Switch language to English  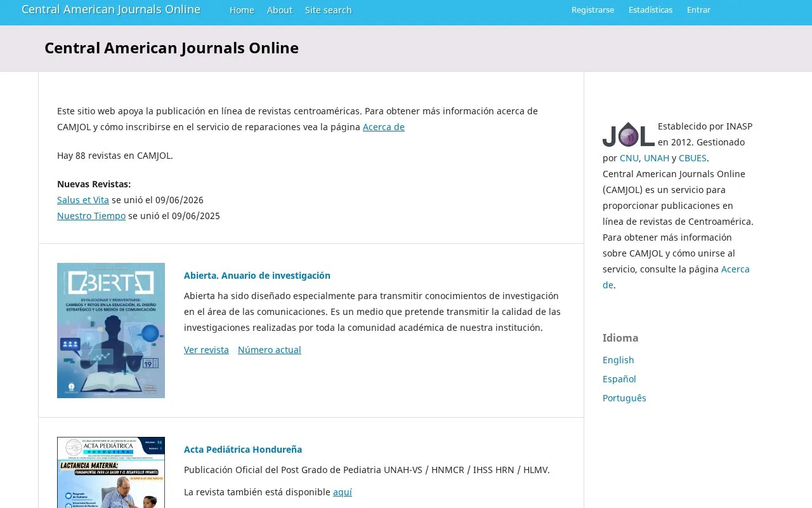(x=619, y=360)
